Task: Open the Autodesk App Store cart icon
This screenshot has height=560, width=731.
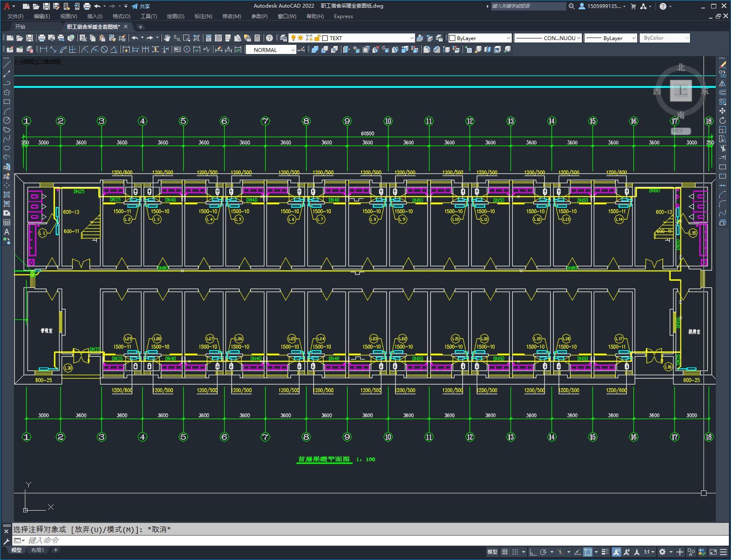Action: pyautogui.click(x=633, y=6)
